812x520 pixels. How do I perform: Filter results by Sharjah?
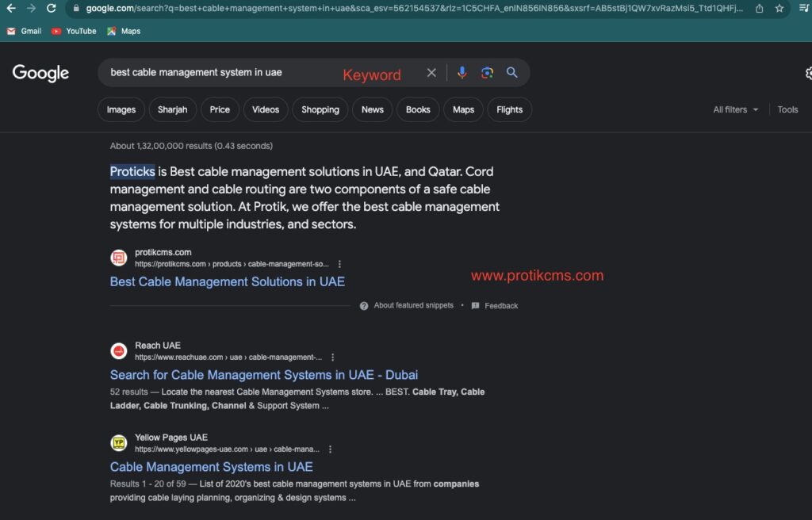pos(172,110)
